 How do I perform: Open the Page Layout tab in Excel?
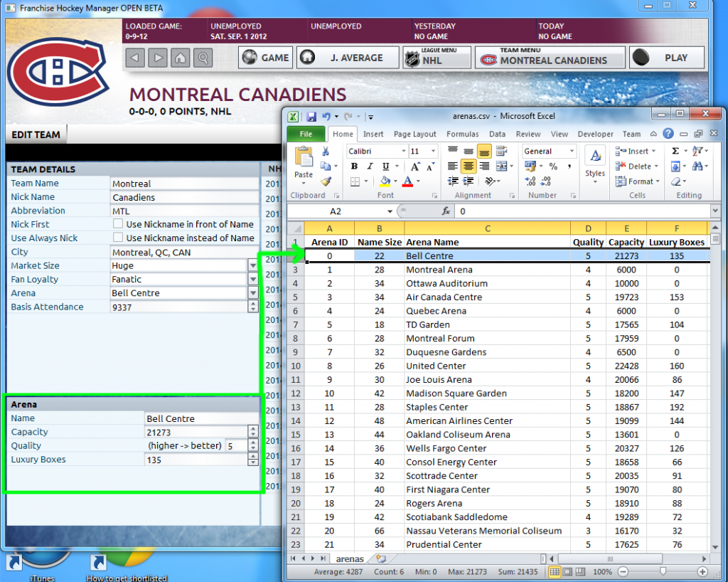(x=415, y=134)
